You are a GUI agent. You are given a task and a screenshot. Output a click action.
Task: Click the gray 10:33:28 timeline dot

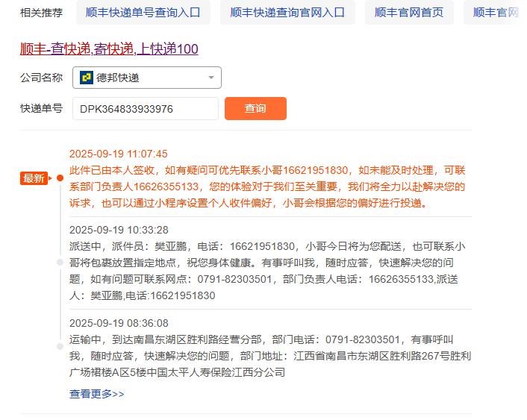tap(60, 263)
